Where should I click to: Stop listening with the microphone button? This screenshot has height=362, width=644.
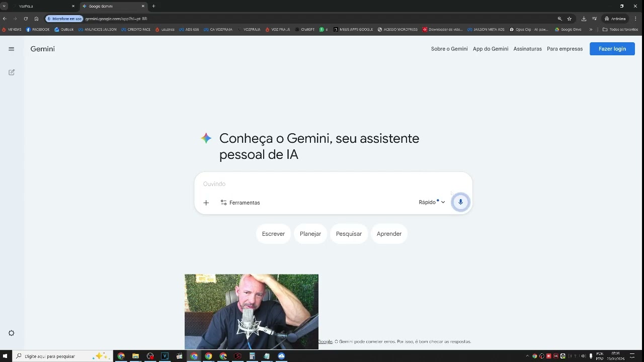460,202
